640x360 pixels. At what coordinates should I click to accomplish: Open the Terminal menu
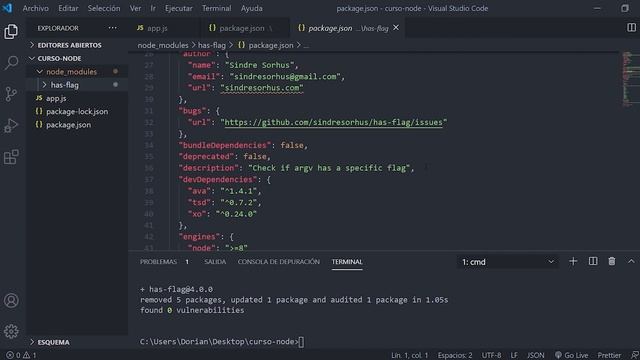[x=216, y=8]
